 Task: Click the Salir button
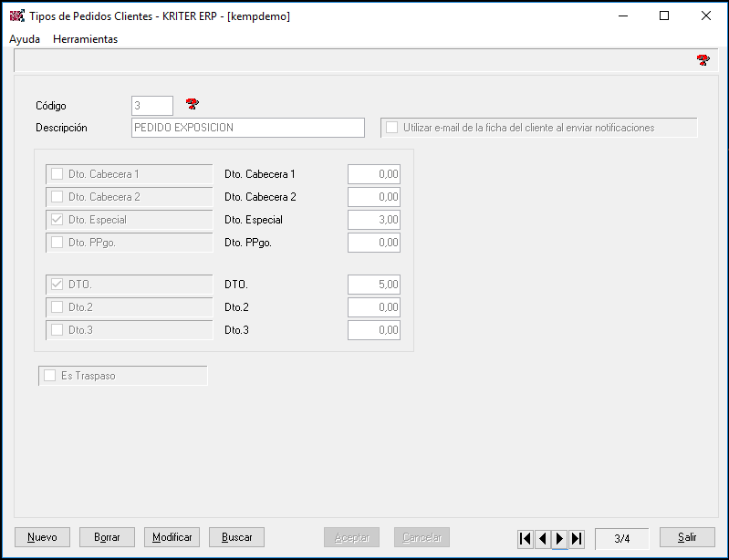tap(687, 537)
